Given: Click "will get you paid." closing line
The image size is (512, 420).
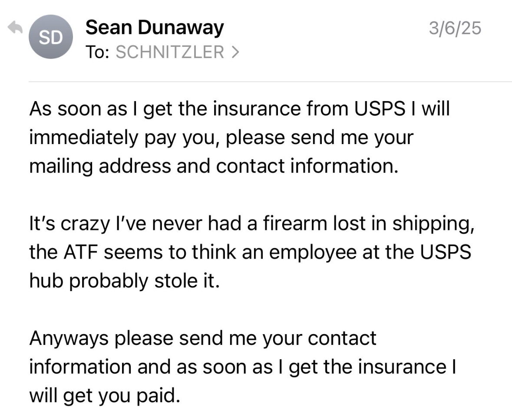Looking at the screenshot, I should click(104, 395).
